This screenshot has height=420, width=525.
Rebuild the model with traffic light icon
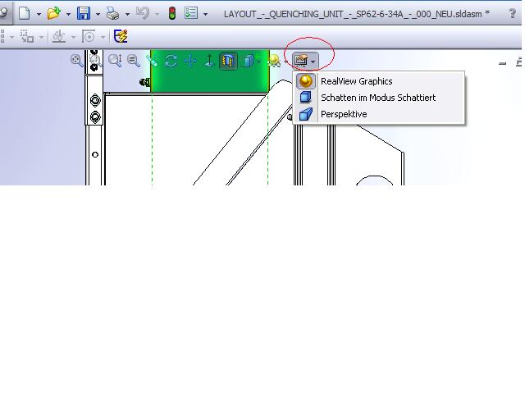pyautogui.click(x=172, y=14)
